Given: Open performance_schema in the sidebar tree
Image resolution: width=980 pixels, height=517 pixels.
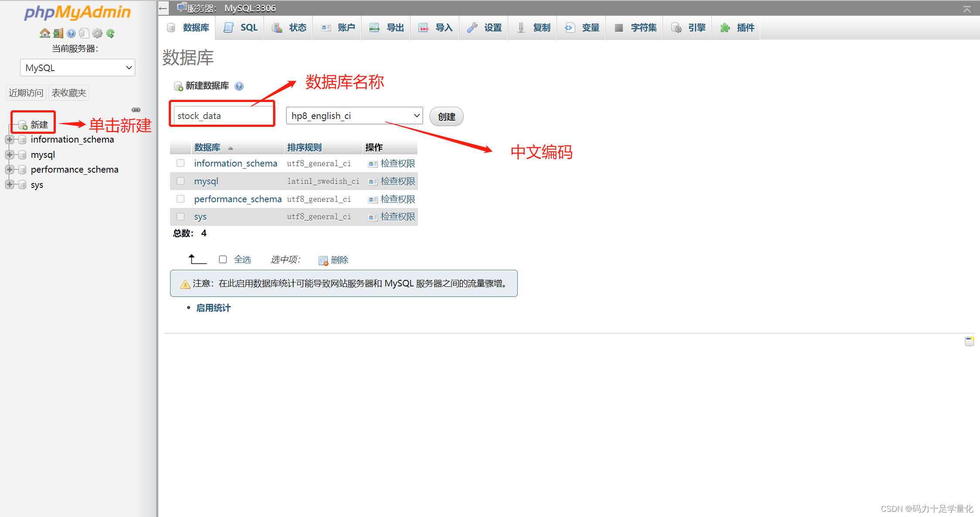Looking at the screenshot, I should tap(75, 170).
